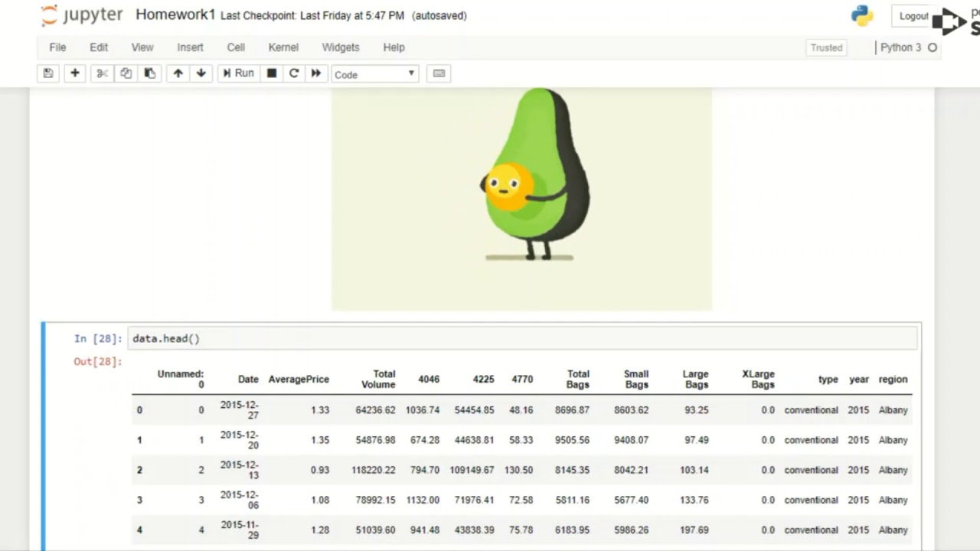Open the Help menu

click(x=394, y=47)
